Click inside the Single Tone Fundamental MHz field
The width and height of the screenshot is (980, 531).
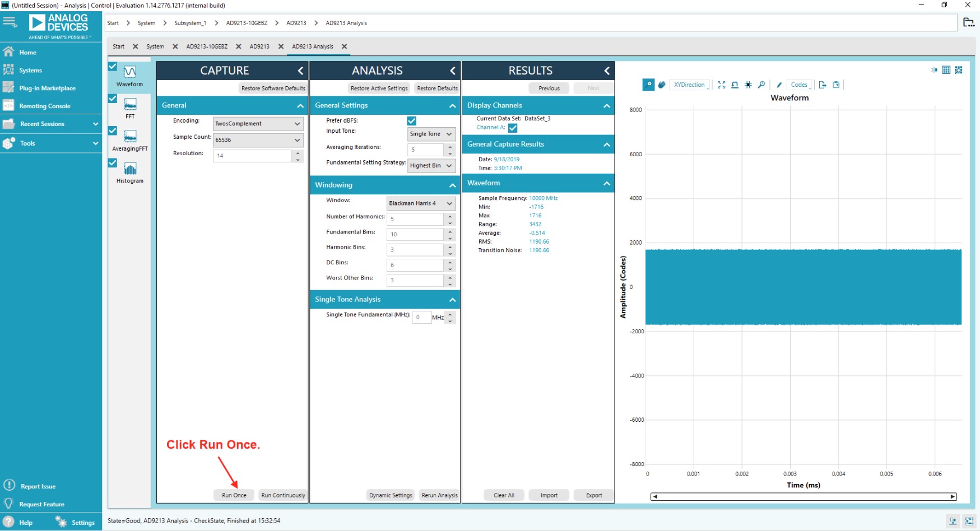point(422,317)
